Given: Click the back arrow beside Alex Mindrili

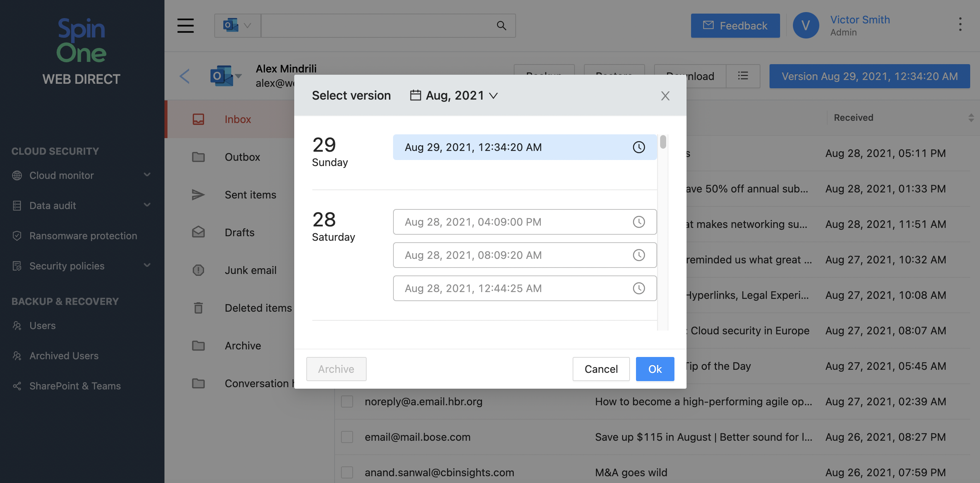Looking at the screenshot, I should (x=184, y=76).
